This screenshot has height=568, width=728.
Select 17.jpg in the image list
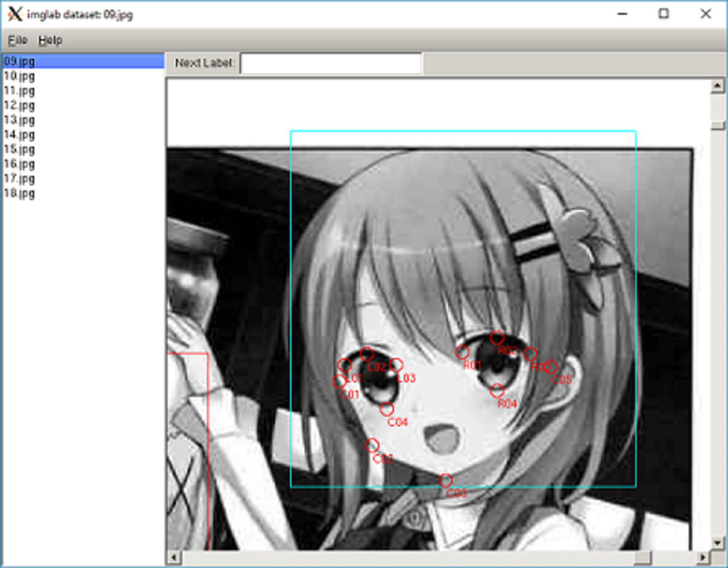coord(83,179)
